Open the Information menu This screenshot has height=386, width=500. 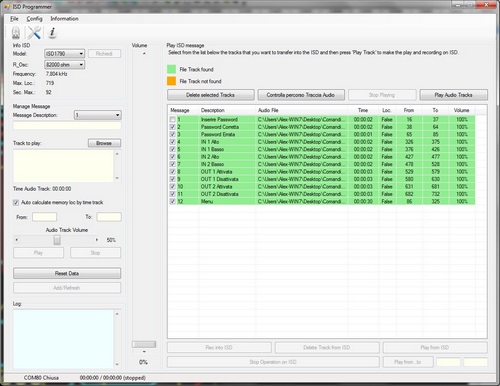pyautogui.click(x=64, y=19)
